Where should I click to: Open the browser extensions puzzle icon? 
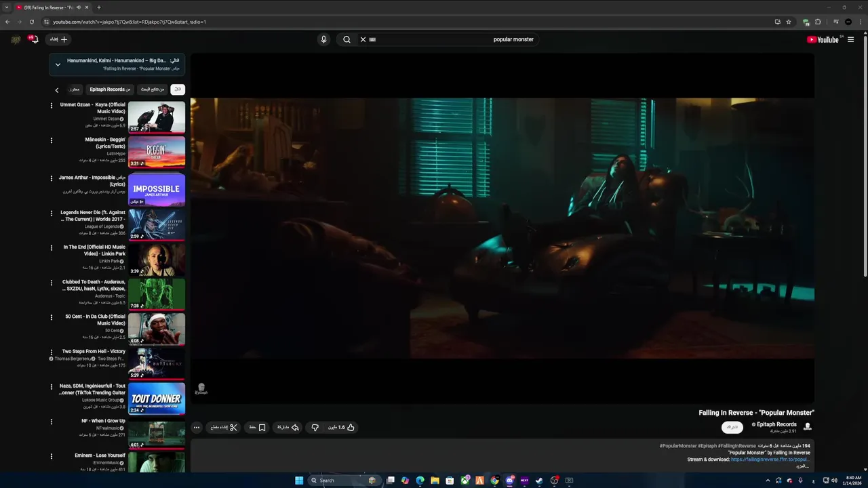click(x=818, y=22)
